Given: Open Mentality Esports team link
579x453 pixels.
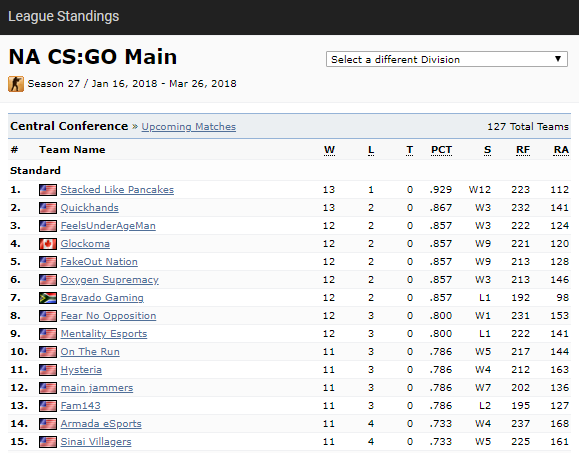Looking at the screenshot, I should (x=104, y=334).
